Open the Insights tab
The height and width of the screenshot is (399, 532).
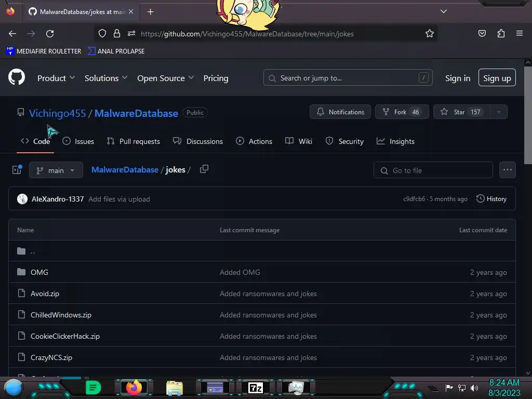point(395,141)
